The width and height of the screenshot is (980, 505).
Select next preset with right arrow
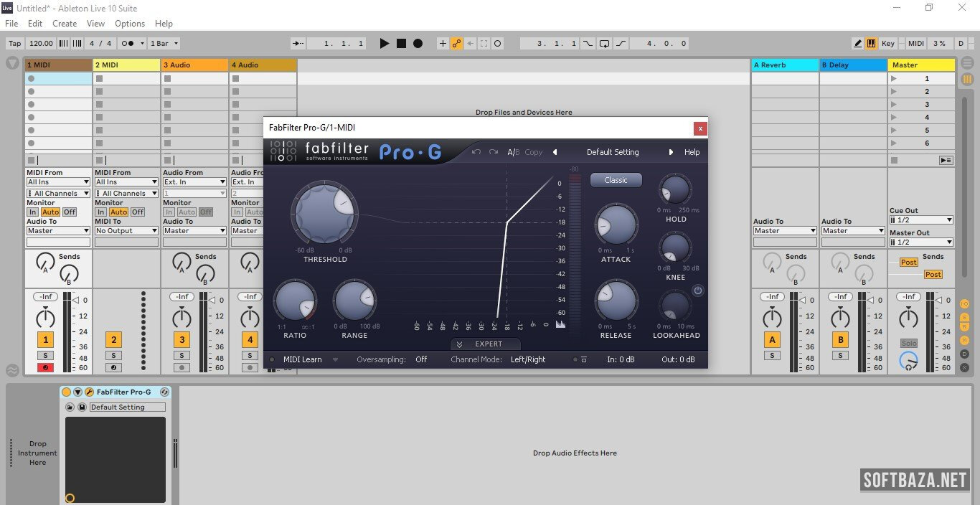pos(671,152)
